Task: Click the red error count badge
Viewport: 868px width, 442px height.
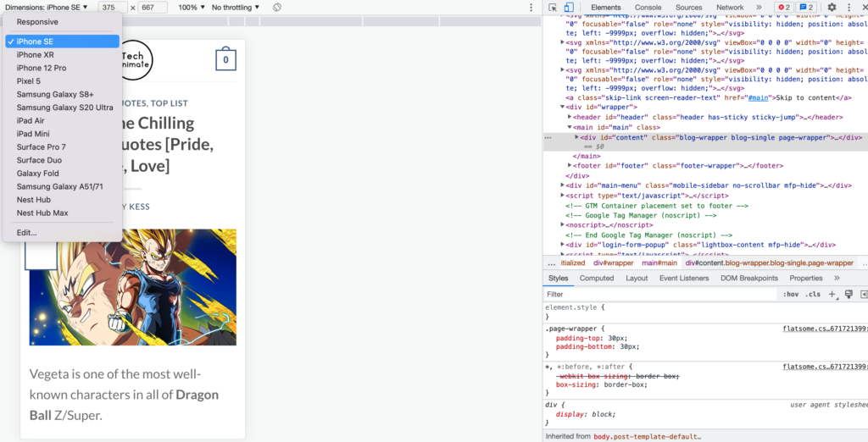Action: point(784,8)
